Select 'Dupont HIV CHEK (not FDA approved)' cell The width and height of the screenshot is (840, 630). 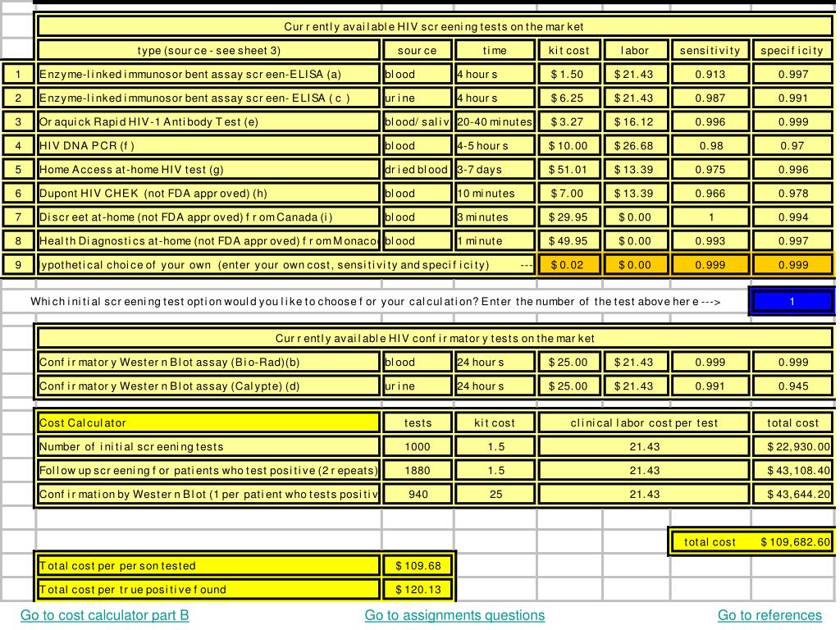tap(208, 194)
